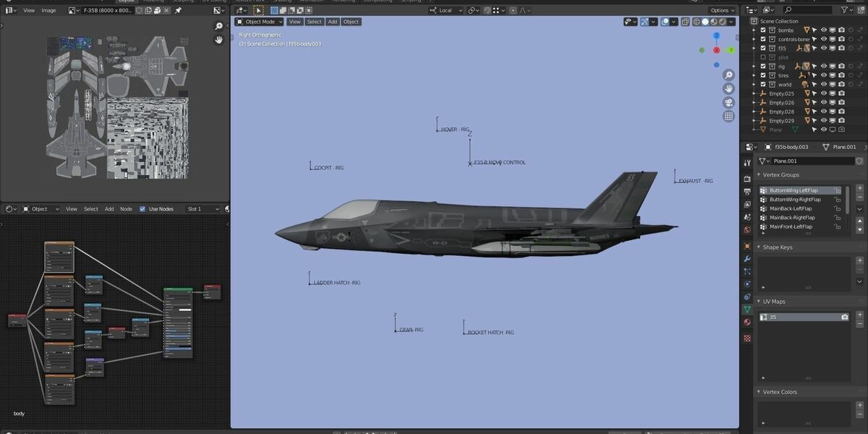Viewport: 868px width, 434px height.
Task: Click the zoom icon in the image editor
Action: tap(219, 26)
